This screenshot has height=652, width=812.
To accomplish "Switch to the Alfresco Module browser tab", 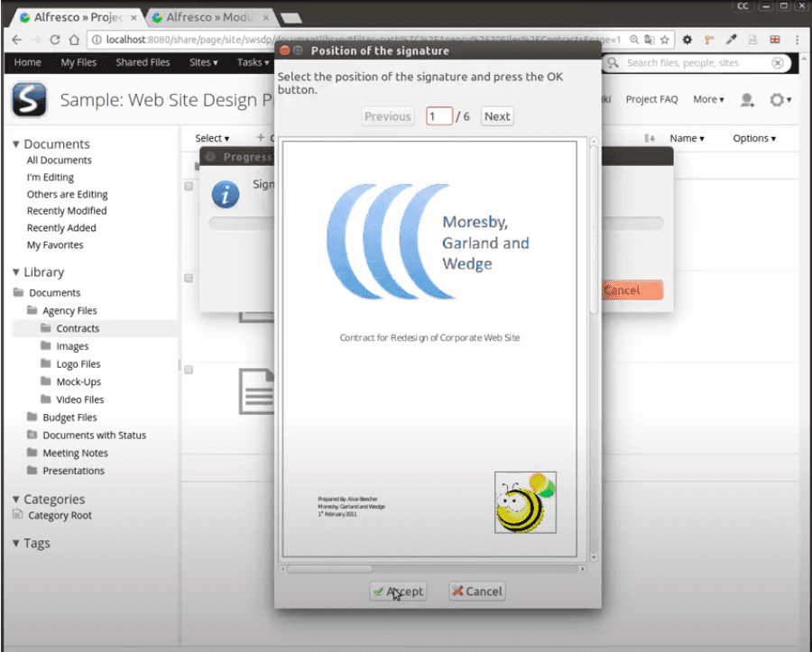I will pyautogui.click(x=209, y=17).
